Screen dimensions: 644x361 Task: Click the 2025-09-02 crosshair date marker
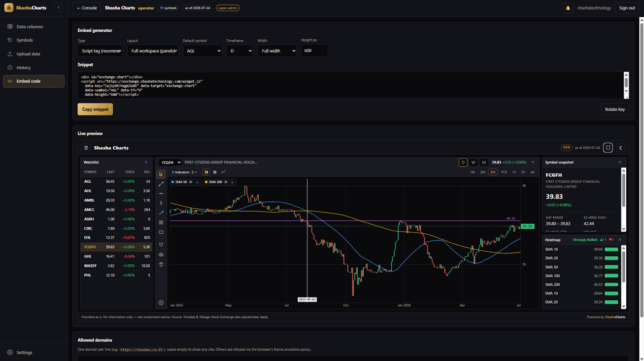click(307, 299)
